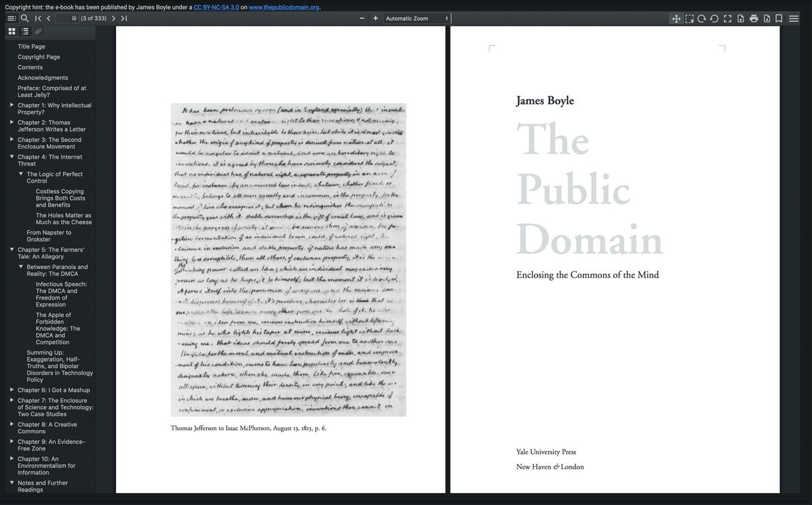Go to the next page
Screen dimensions: 812x505
(x=114, y=18)
